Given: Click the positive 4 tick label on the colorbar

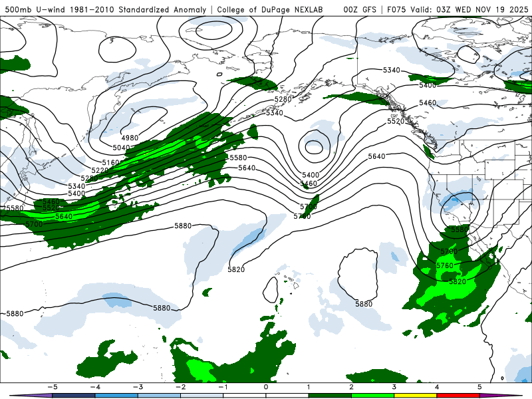Looking at the screenshot, I should tap(437, 387).
